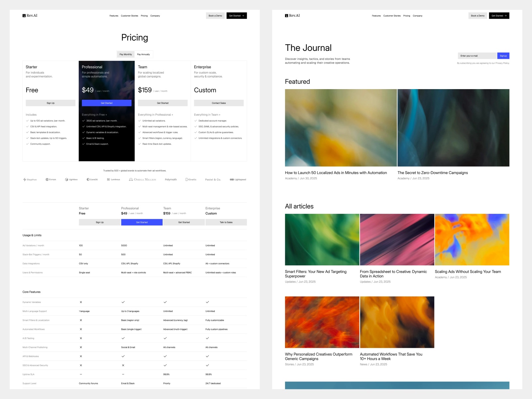Click the Luminous wave logo icon
532x399 pixels.
108,180
